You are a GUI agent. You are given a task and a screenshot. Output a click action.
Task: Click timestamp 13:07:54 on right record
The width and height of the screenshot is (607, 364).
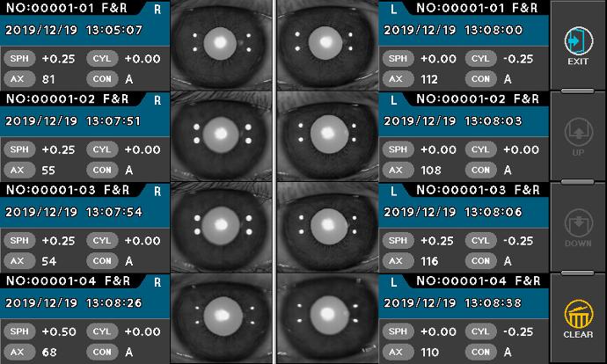tap(113, 212)
